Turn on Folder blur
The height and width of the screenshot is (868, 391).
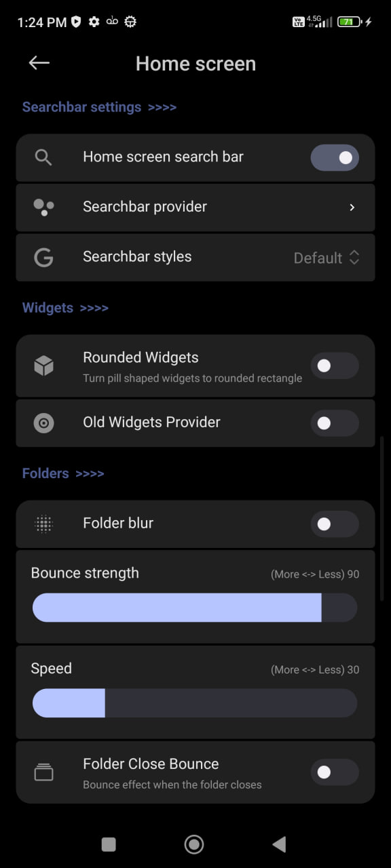point(335,524)
